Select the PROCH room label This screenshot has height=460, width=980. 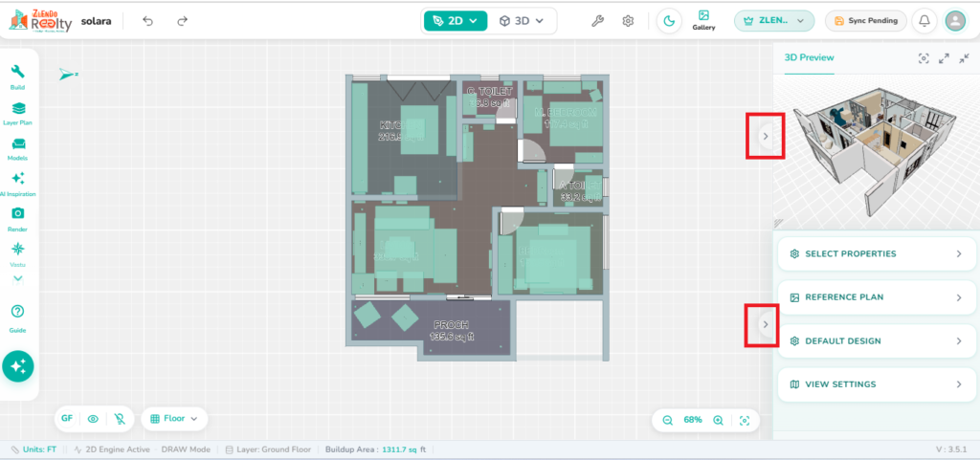click(x=452, y=325)
